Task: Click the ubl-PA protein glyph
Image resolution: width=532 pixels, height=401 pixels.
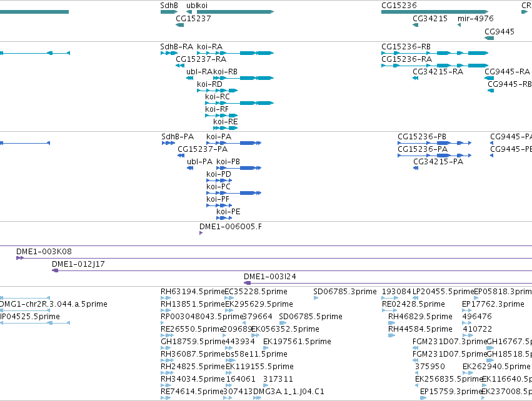Action: [x=190, y=168]
